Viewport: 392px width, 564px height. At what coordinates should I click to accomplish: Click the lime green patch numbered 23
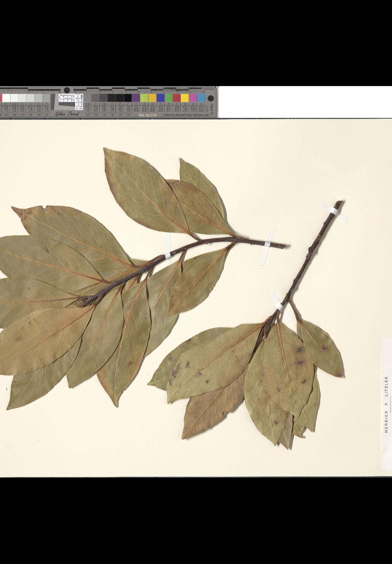click(x=144, y=98)
